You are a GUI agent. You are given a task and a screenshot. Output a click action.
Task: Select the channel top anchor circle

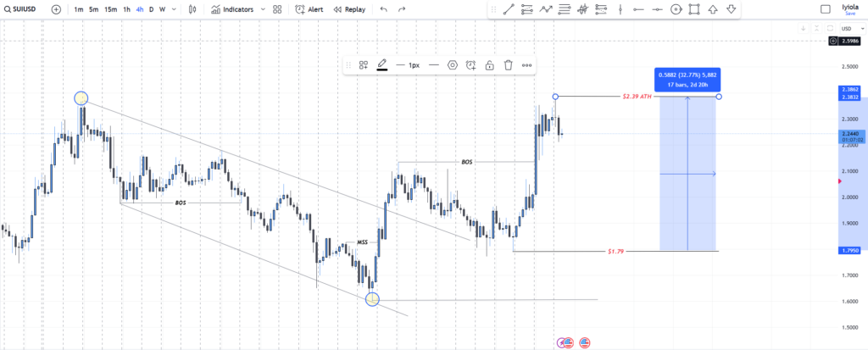pos(81,98)
